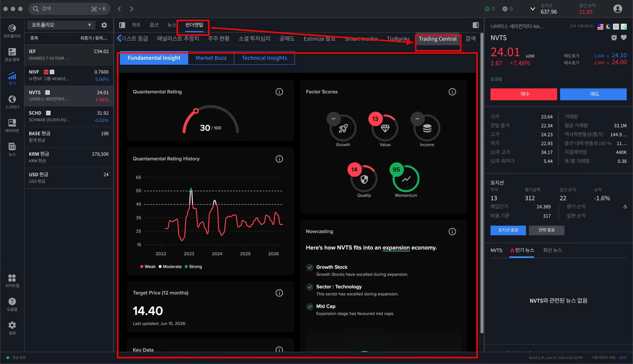Open the 도움말 help icon

(12, 304)
